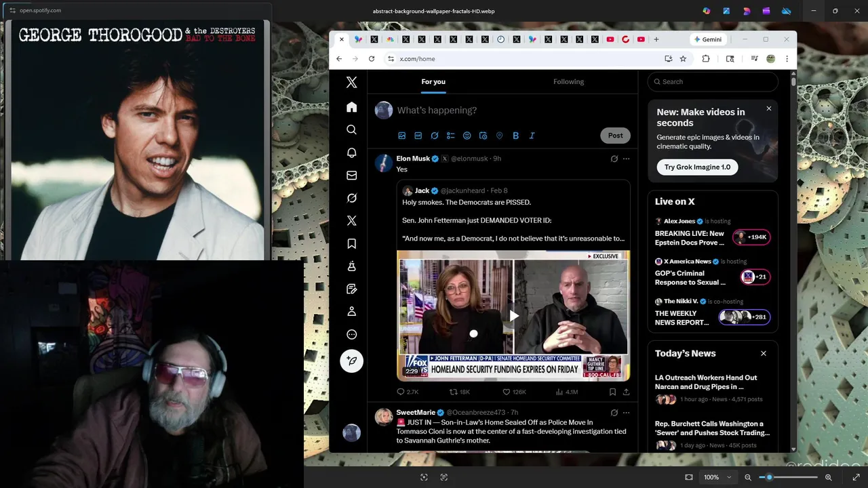Open Profile person icon in X sidebar
This screenshot has height=488, width=868.
[351, 311]
